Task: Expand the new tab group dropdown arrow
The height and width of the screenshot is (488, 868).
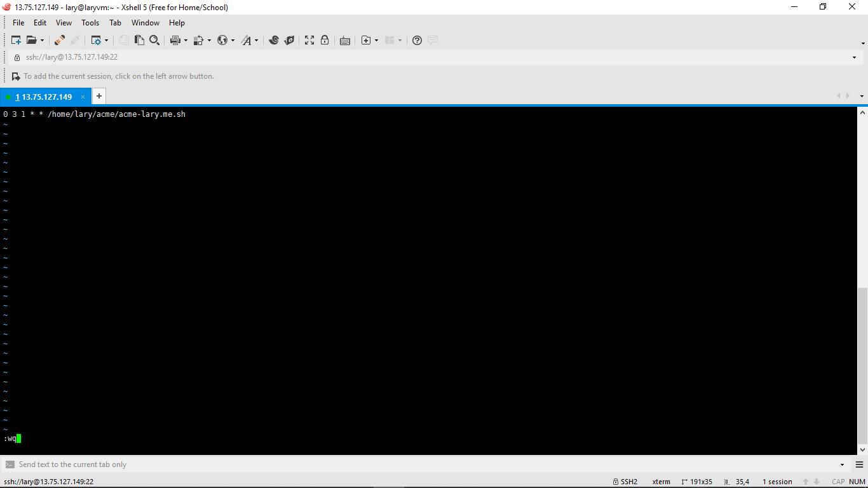Action: coord(376,40)
